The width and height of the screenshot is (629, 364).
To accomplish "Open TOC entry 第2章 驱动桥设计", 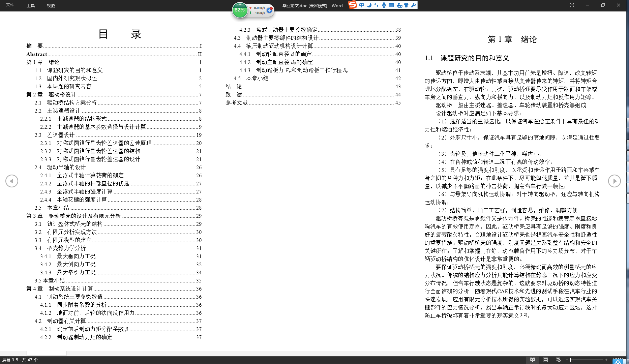I will coord(114,95).
